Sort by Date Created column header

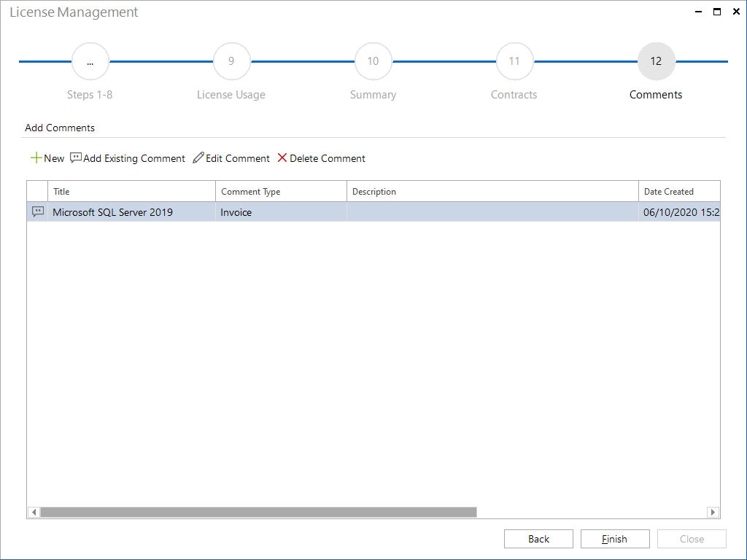tap(679, 192)
